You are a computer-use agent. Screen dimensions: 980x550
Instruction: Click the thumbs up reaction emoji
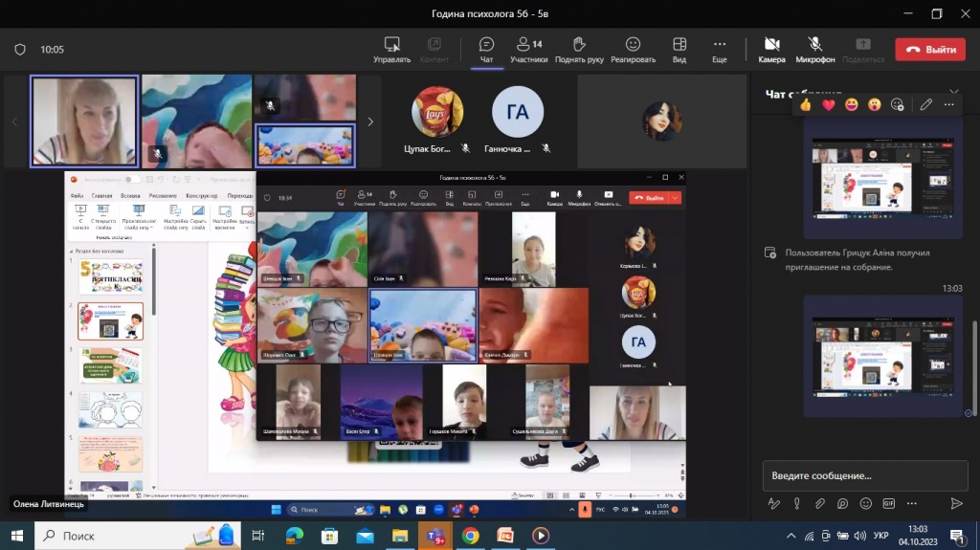[807, 104]
